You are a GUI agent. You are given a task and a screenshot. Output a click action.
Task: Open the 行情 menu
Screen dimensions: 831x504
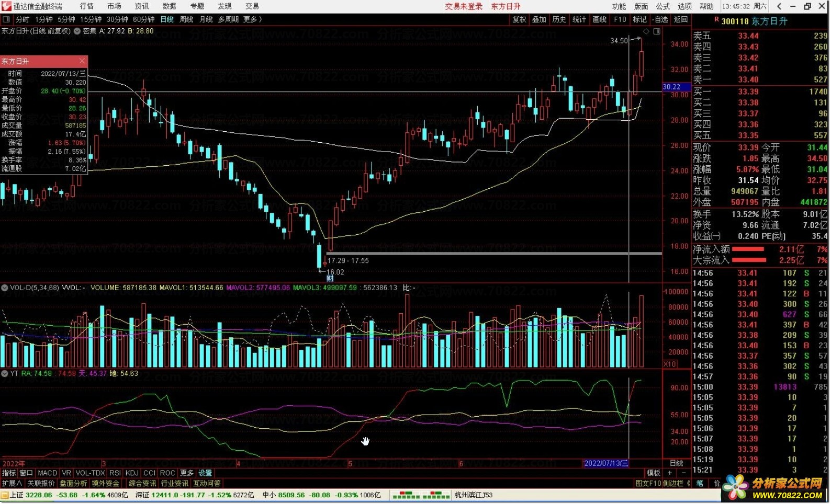coord(87,6)
